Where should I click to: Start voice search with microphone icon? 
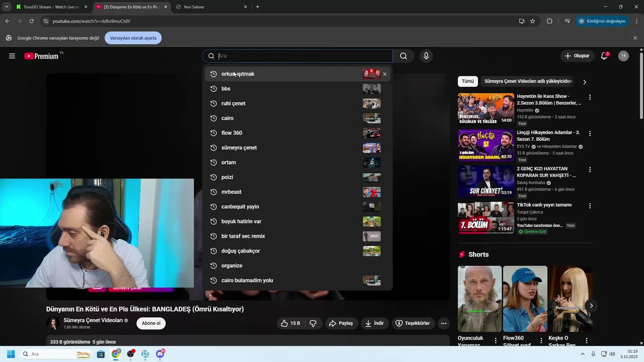tap(426, 56)
